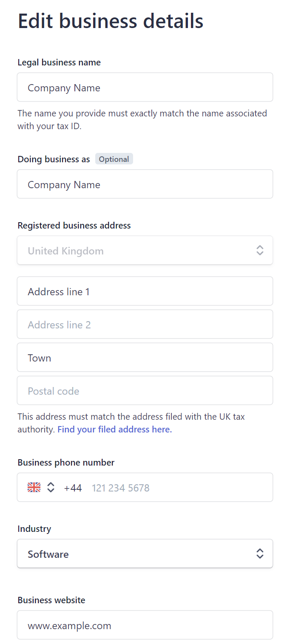This screenshot has width=287, height=644.
Task: Open the United Kingdom country dropdown
Action: point(145,251)
